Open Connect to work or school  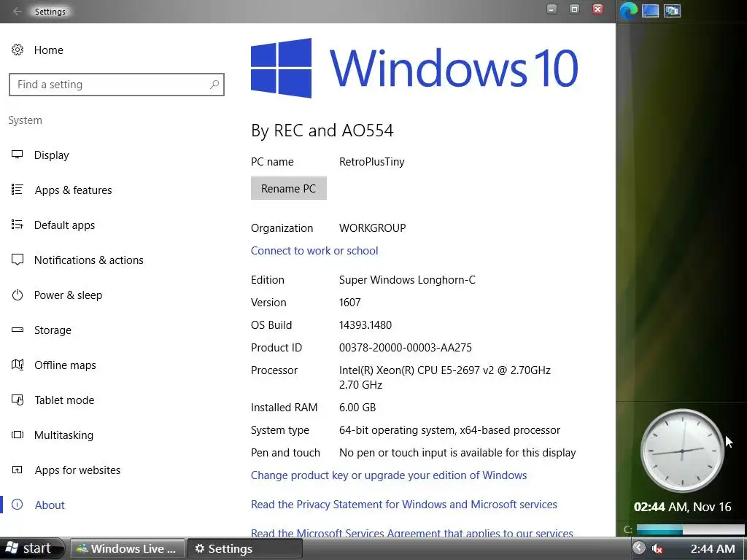click(x=314, y=251)
